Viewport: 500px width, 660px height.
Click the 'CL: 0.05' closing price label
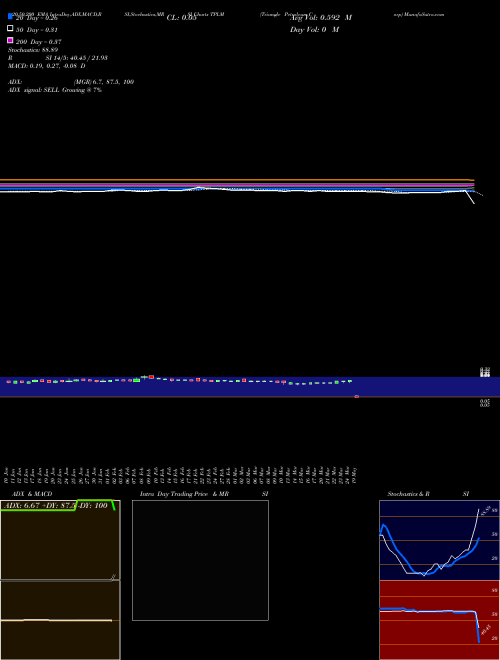pyautogui.click(x=181, y=18)
